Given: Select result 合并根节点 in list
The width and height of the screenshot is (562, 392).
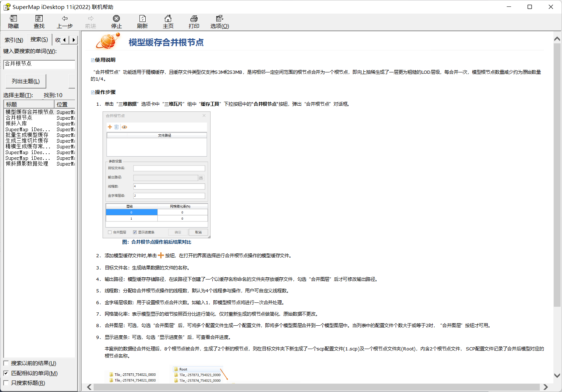Looking at the screenshot, I should (19, 118).
